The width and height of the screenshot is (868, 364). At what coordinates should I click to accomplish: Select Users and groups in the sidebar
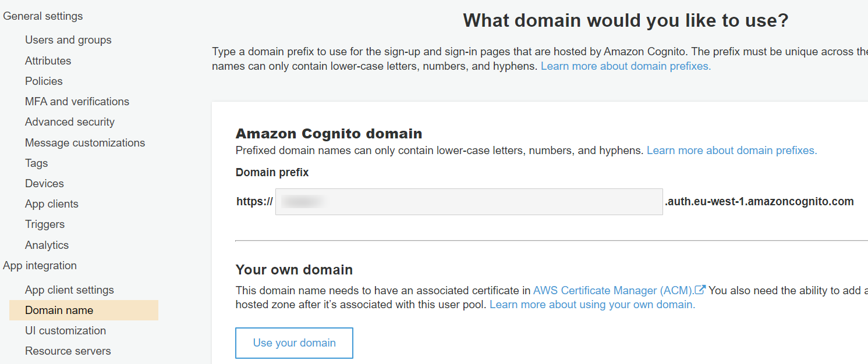[68, 40]
